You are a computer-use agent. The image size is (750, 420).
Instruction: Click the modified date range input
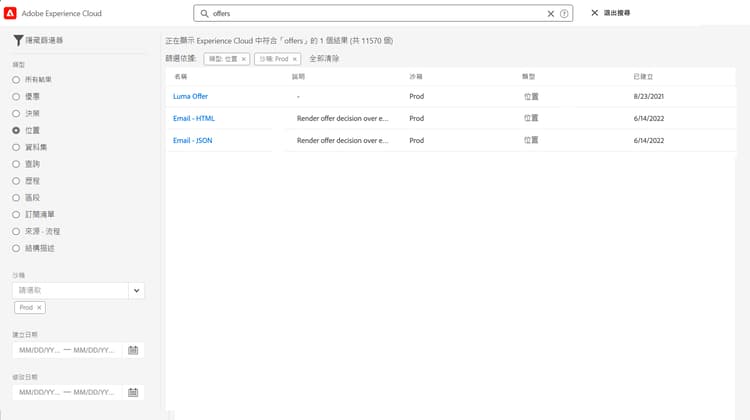[x=67, y=392]
